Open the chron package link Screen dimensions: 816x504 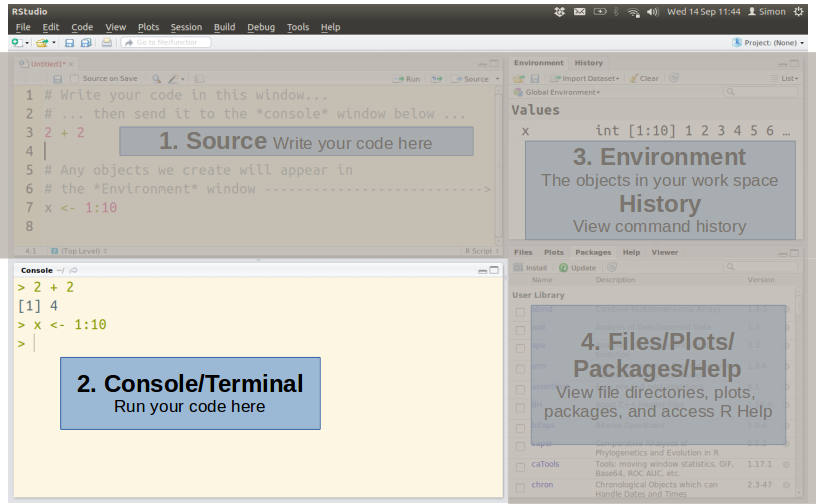pyautogui.click(x=542, y=485)
